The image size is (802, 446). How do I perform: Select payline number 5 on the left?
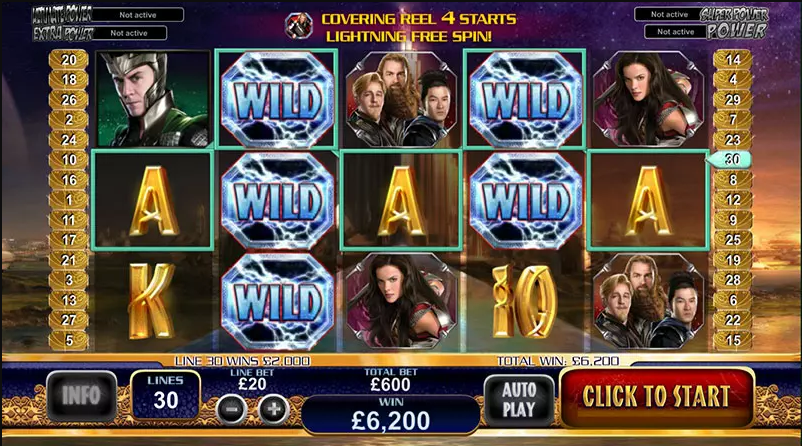(69, 340)
